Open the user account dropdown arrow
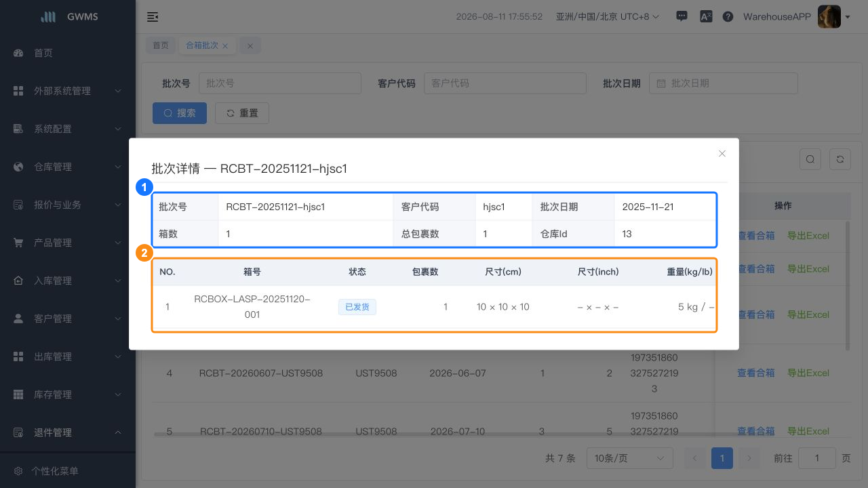Image resolution: width=868 pixels, height=488 pixels. click(x=848, y=17)
